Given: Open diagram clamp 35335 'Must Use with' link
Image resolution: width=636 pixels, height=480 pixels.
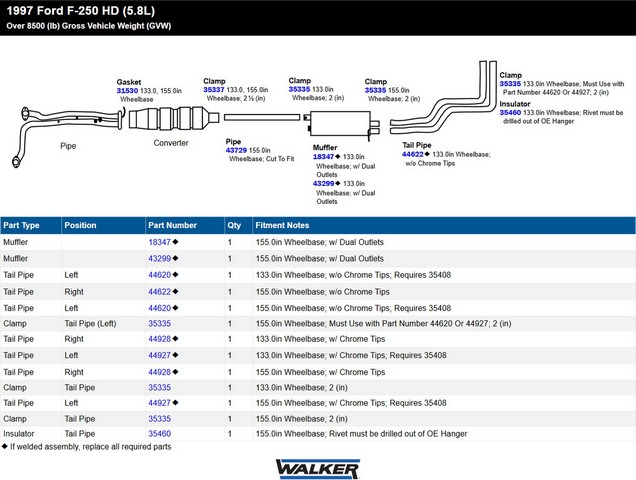Looking at the screenshot, I should pos(510,84).
